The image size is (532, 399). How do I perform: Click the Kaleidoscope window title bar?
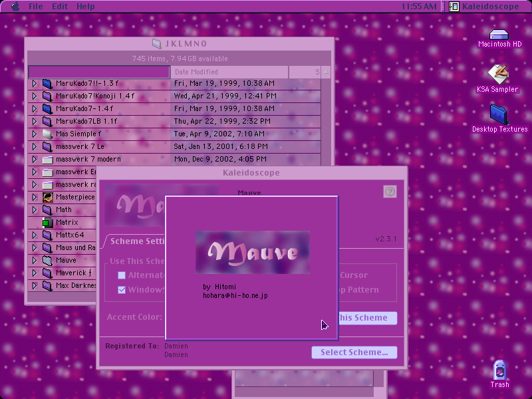(252, 173)
